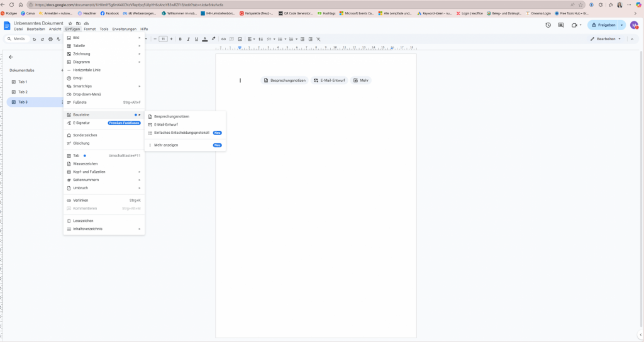
Task: Click the insert link icon
Action: tap(223, 39)
